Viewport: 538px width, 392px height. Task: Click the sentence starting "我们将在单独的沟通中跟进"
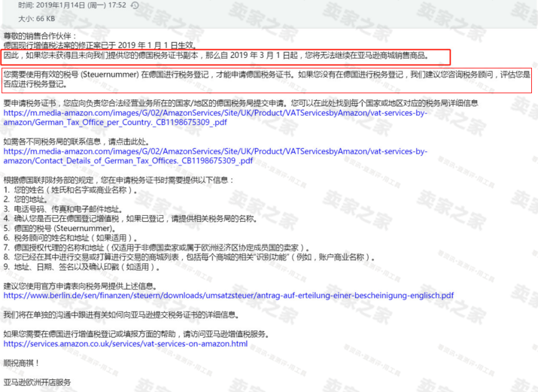coord(121,315)
